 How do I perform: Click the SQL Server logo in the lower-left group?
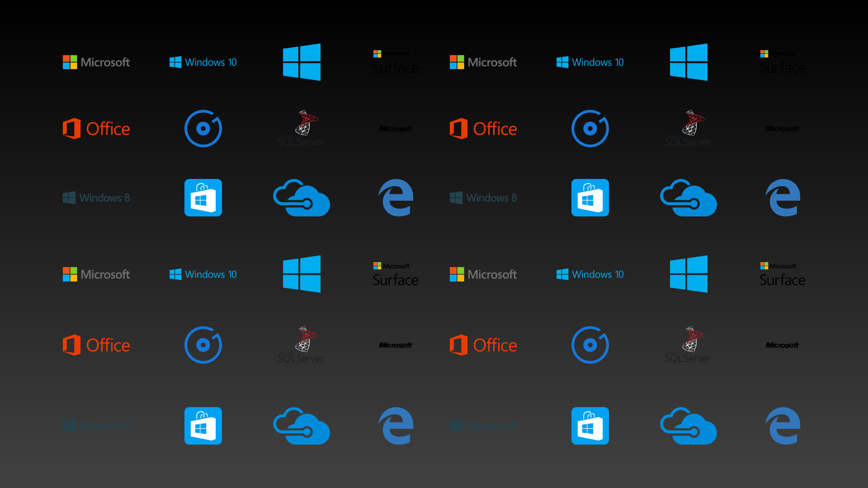point(301,345)
